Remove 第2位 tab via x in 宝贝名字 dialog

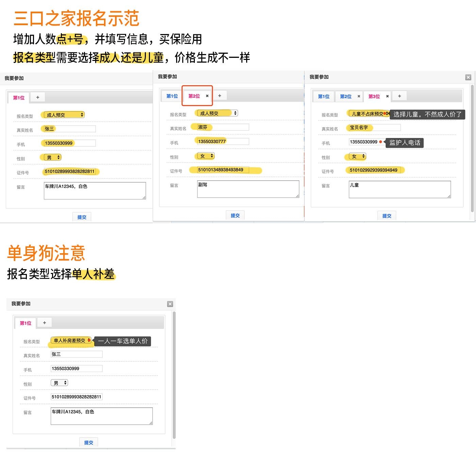[x=359, y=96]
